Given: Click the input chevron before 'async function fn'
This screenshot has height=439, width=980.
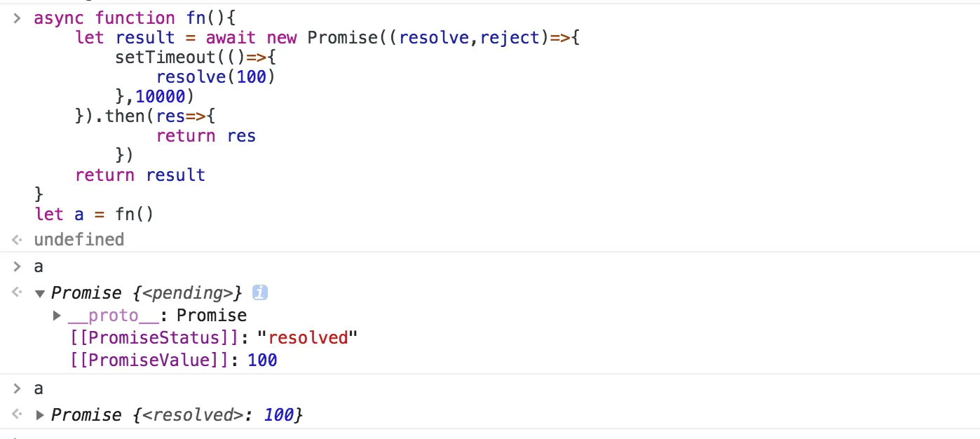Looking at the screenshot, I should pos(17,18).
